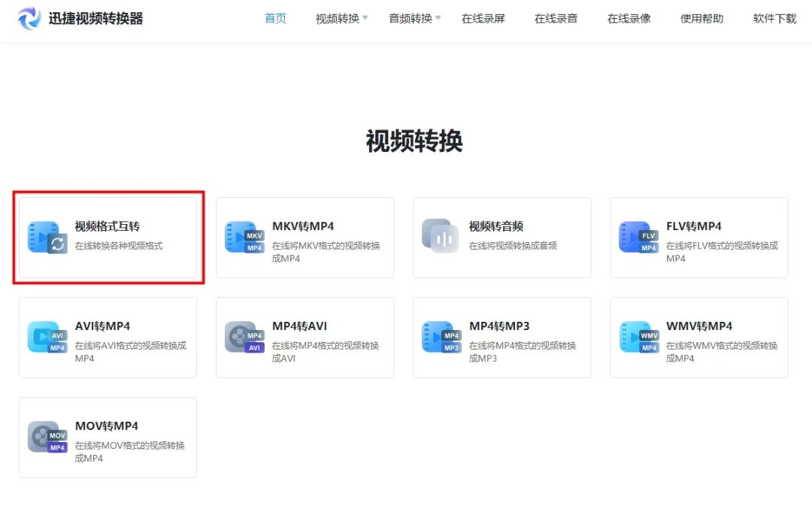
Task: Open the MP4转MP3 title link
Action: [x=499, y=326]
